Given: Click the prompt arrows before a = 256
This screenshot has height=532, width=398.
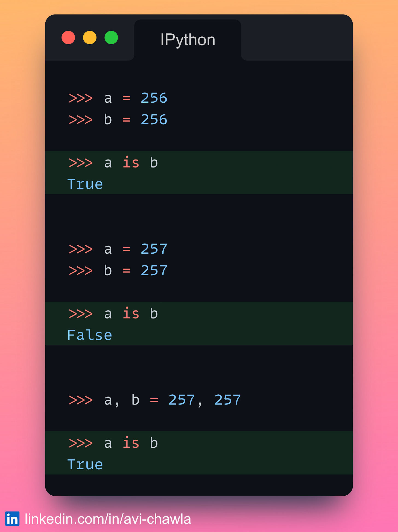Looking at the screenshot, I should point(81,98).
